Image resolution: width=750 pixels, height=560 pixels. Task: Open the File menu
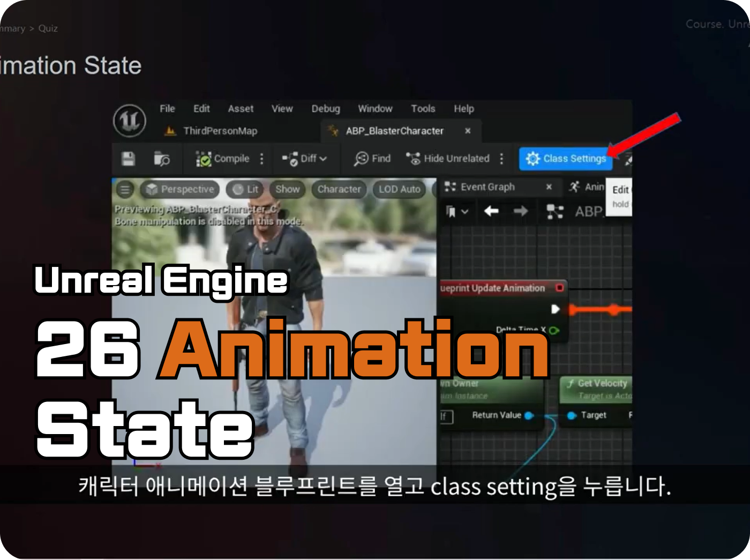tap(167, 109)
